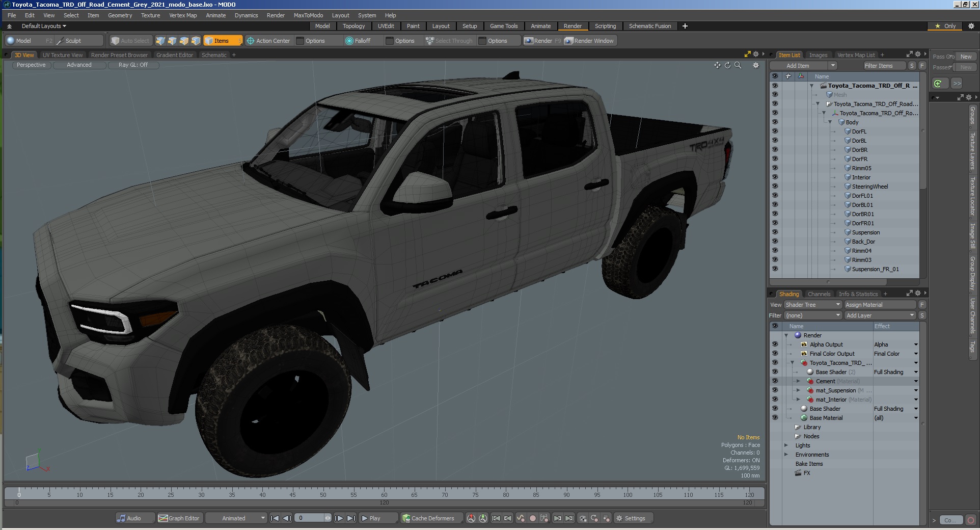Go to the last frame

[351, 518]
